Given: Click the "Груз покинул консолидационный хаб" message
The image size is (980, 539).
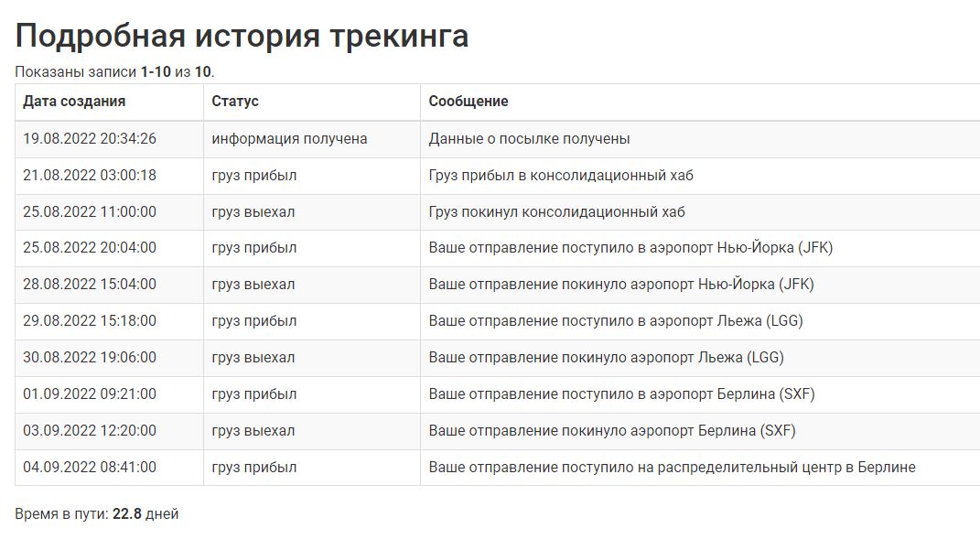Looking at the screenshot, I should (556, 211).
